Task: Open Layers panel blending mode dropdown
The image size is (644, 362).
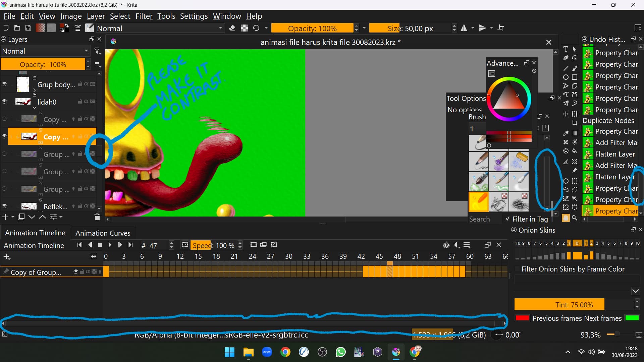Action: pyautogui.click(x=45, y=51)
